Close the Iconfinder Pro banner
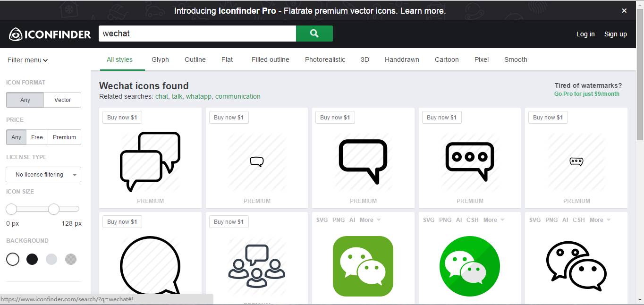The width and height of the screenshot is (644, 305). [x=624, y=10]
